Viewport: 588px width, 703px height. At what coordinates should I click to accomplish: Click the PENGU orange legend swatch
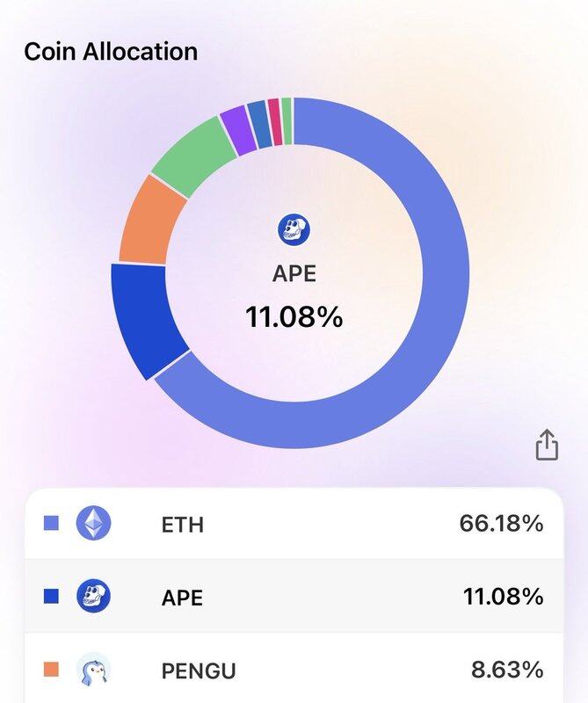[51, 670]
